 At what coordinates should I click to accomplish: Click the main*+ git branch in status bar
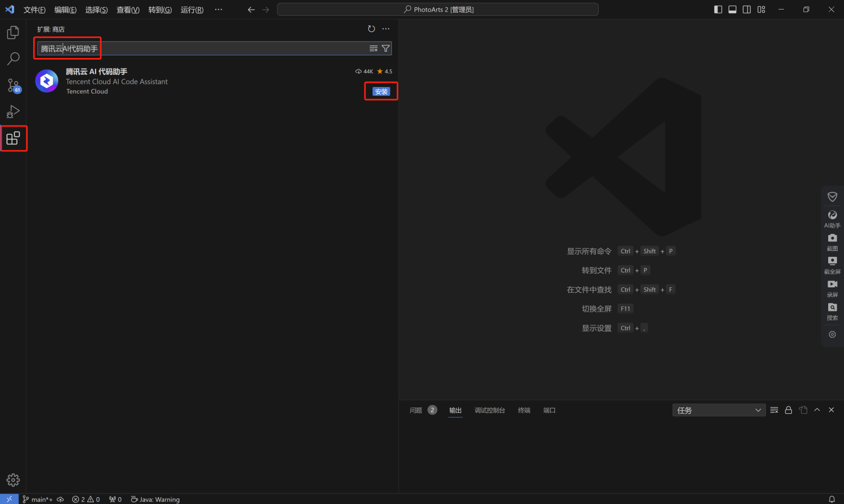click(x=37, y=499)
